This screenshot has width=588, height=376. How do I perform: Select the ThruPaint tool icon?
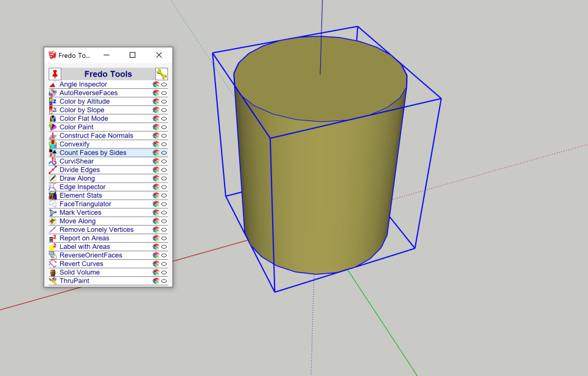click(x=53, y=280)
